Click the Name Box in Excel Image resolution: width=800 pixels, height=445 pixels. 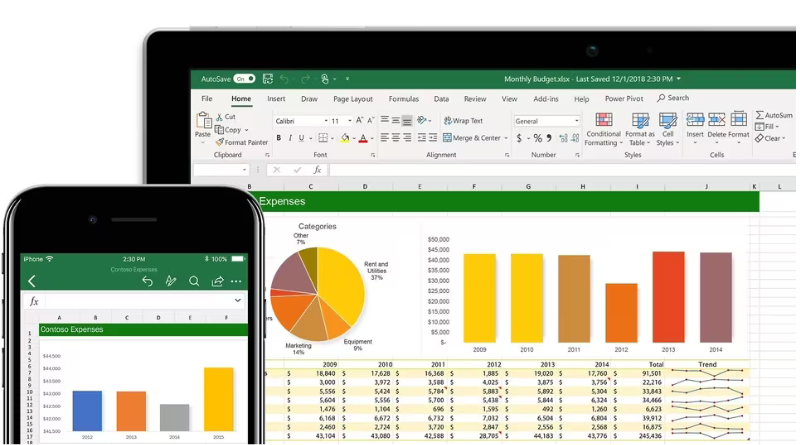[221, 169]
